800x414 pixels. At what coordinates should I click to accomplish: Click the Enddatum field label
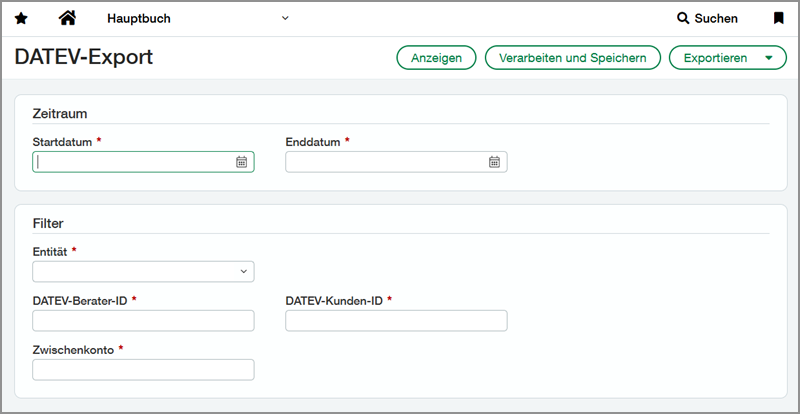[313, 142]
